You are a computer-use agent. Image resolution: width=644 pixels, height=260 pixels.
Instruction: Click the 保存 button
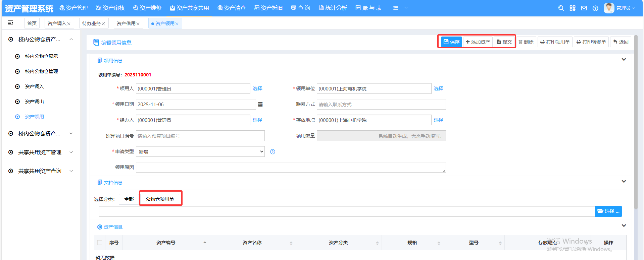451,42
